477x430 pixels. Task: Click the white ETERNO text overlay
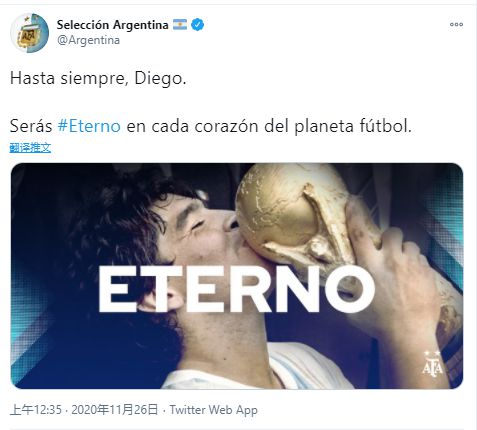[x=236, y=289]
